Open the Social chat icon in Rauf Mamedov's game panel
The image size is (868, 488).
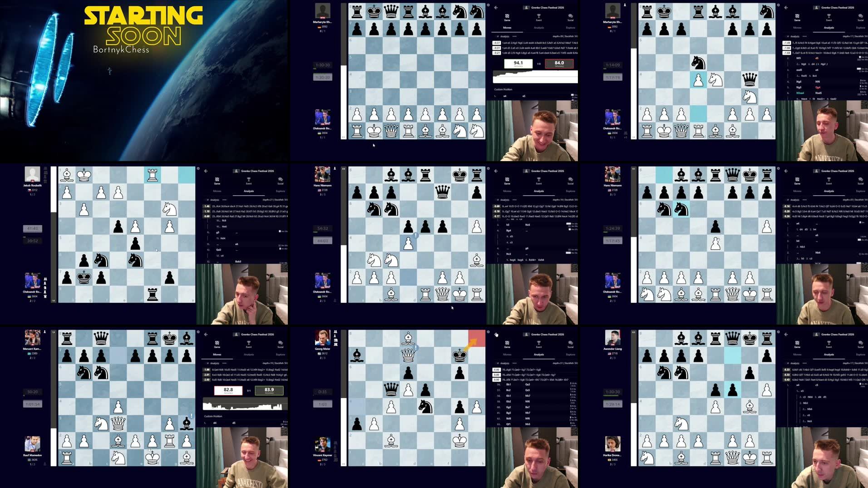coord(280,344)
